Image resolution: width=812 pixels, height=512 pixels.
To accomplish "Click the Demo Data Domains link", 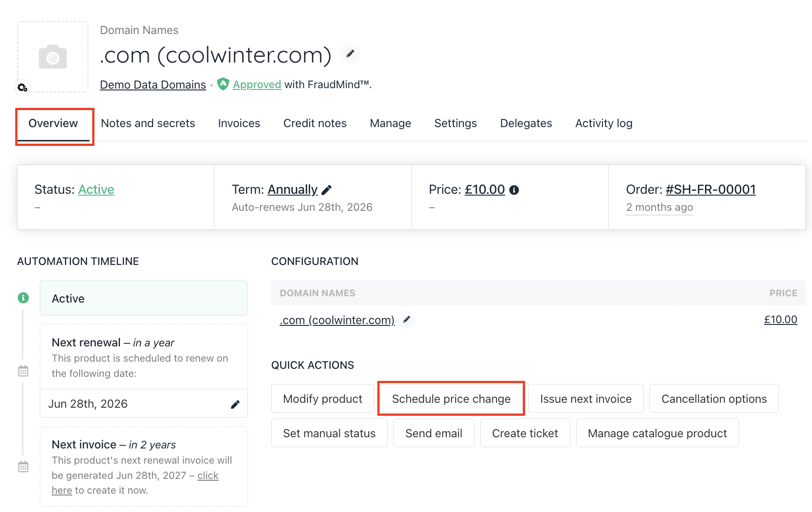I will coord(153,85).
